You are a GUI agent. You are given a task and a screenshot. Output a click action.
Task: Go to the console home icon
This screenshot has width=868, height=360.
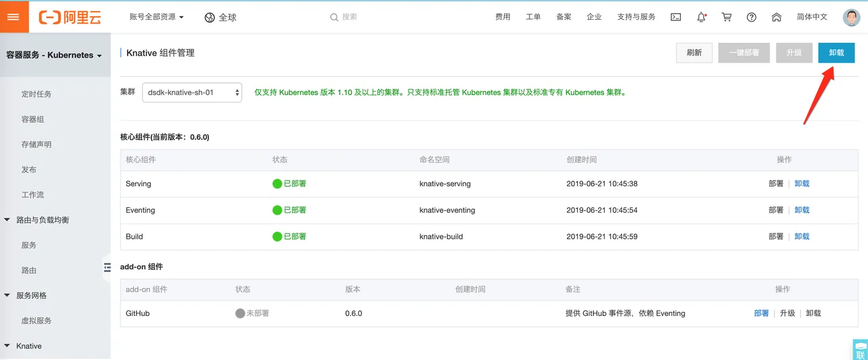tap(776, 17)
